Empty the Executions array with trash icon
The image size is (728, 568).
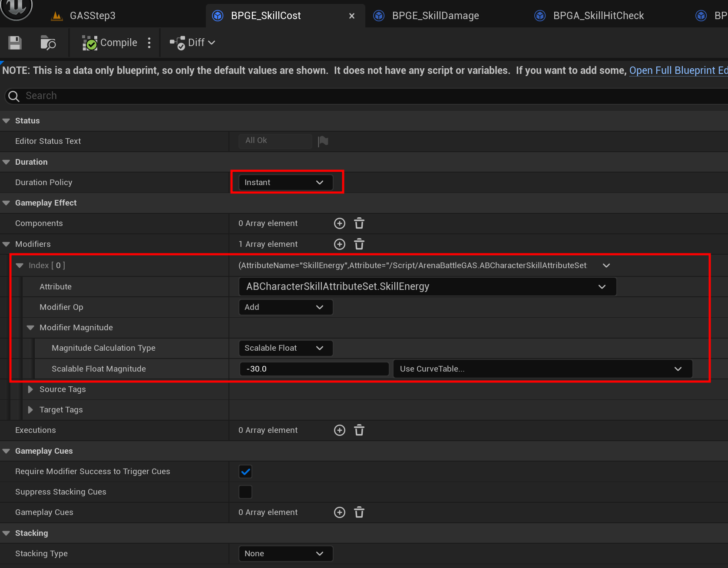click(359, 430)
